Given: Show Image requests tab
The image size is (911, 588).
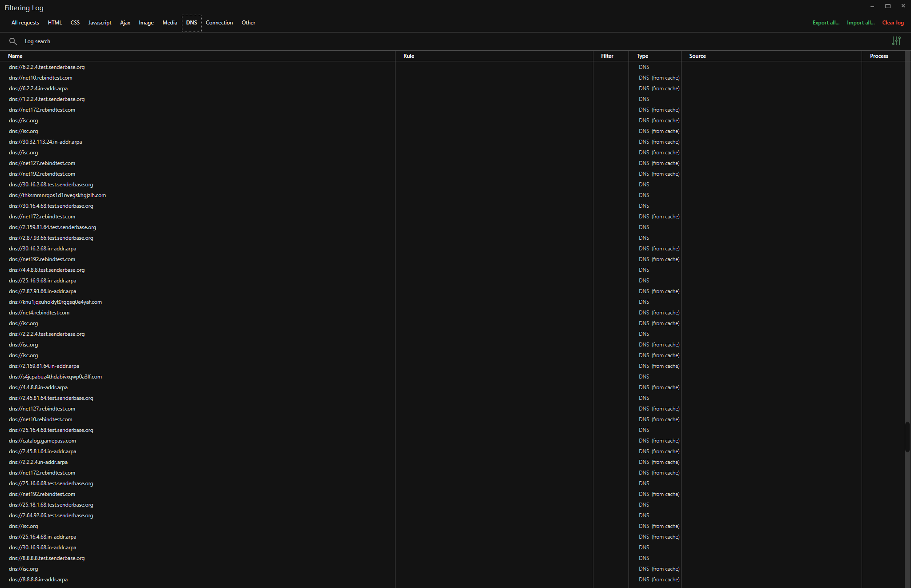Looking at the screenshot, I should 146,23.
